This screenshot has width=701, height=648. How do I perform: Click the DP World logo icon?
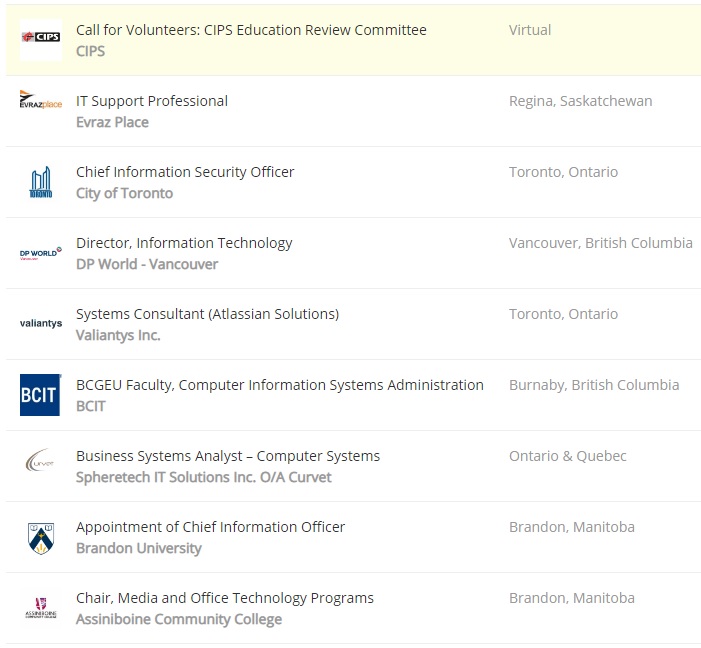(40, 254)
